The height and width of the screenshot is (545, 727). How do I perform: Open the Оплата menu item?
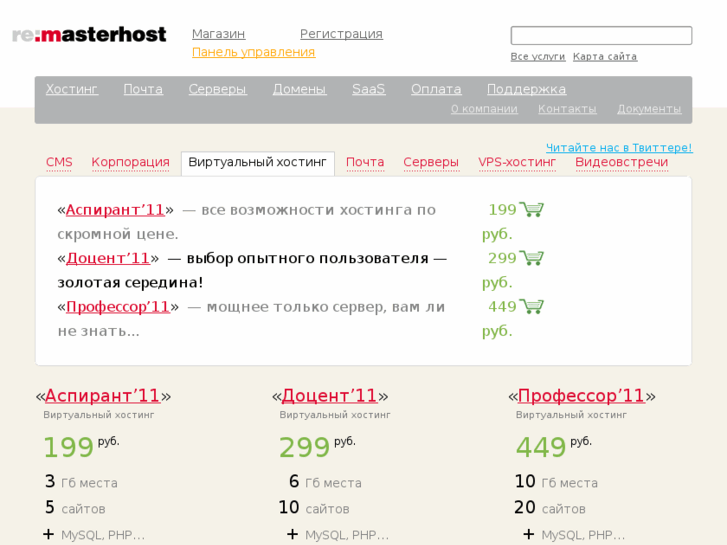coord(436,89)
